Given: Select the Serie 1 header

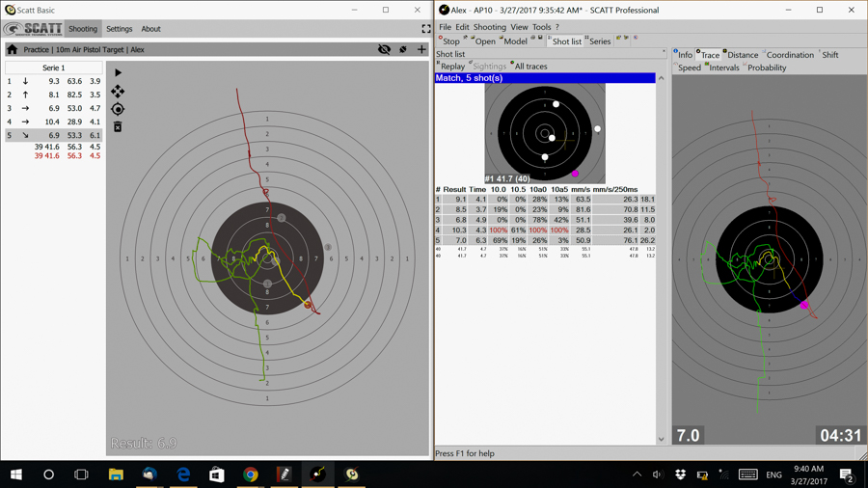Looking at the screenshot, I should 54,68.
